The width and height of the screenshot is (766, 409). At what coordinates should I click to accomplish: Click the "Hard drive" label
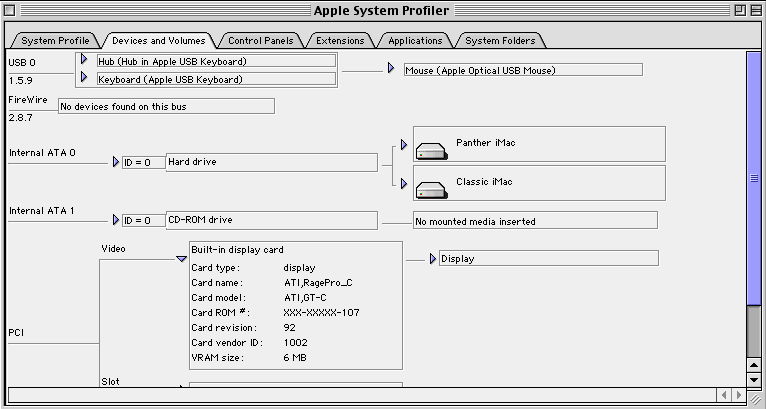point(192,162)
